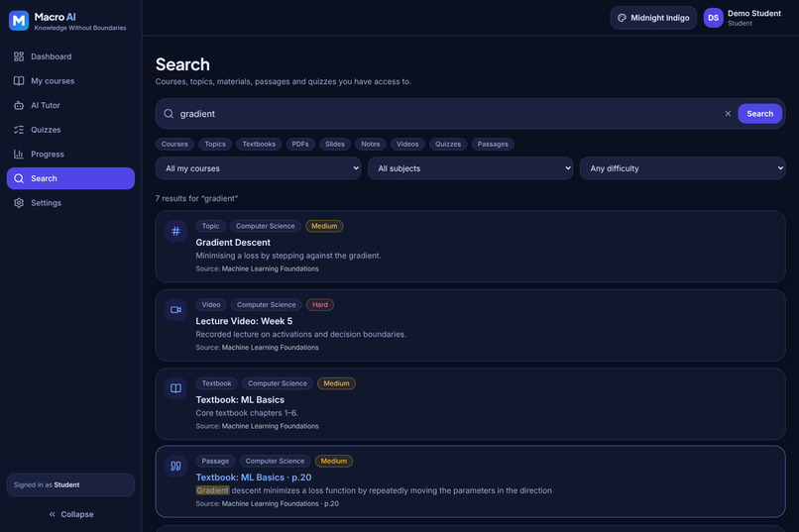Click the sidebar Search magnifier icon
This screenshot has height=532, width=799.
point(19,178)
